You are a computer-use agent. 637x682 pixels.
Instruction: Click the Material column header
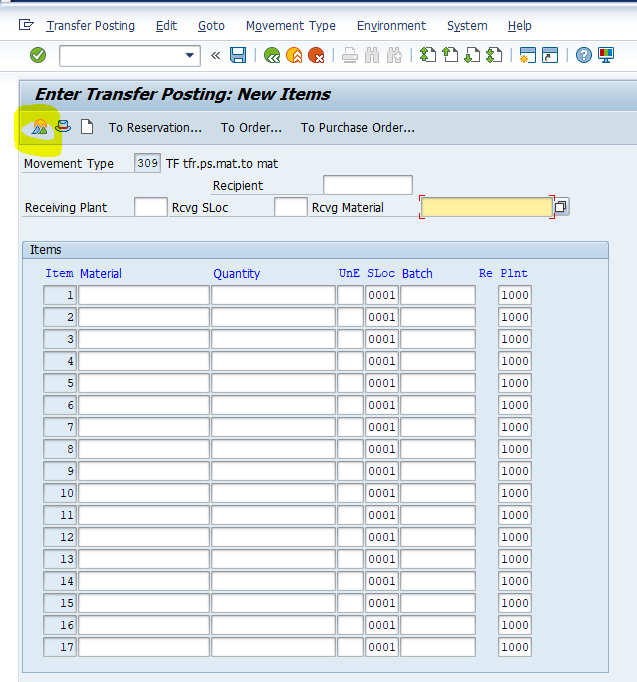(101, 274)
